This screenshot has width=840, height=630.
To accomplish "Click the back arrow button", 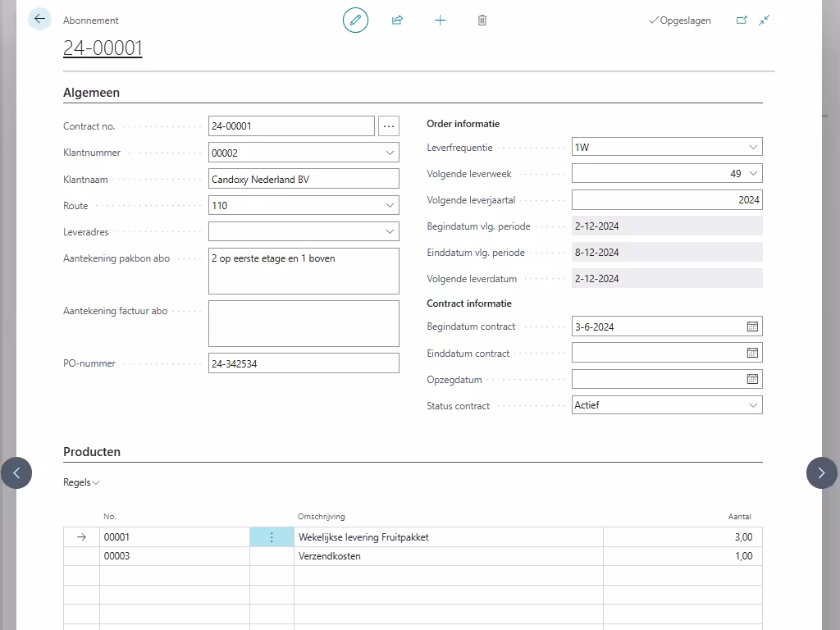I will pyautogui.click(x=39, y=19).
